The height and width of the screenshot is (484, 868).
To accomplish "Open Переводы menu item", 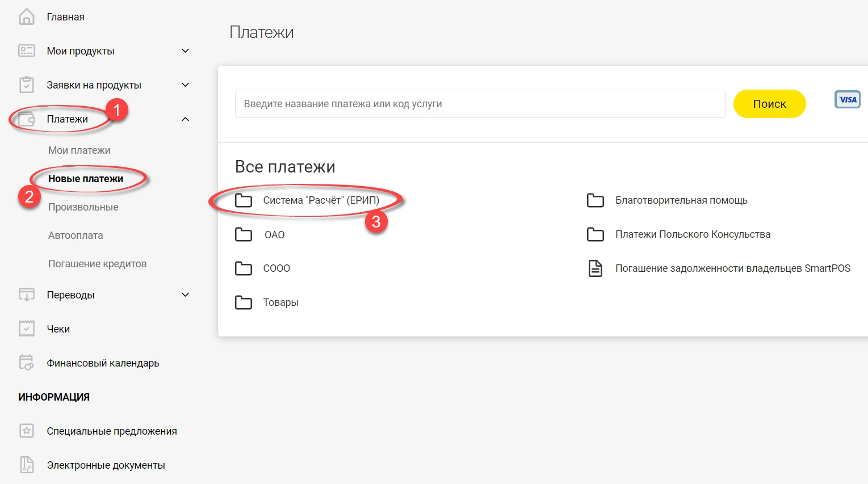I will 71,295.
